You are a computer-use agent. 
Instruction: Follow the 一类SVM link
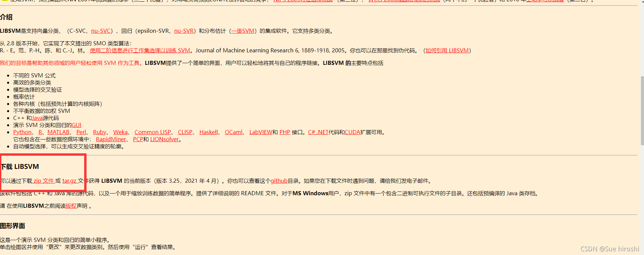(243, 31)
